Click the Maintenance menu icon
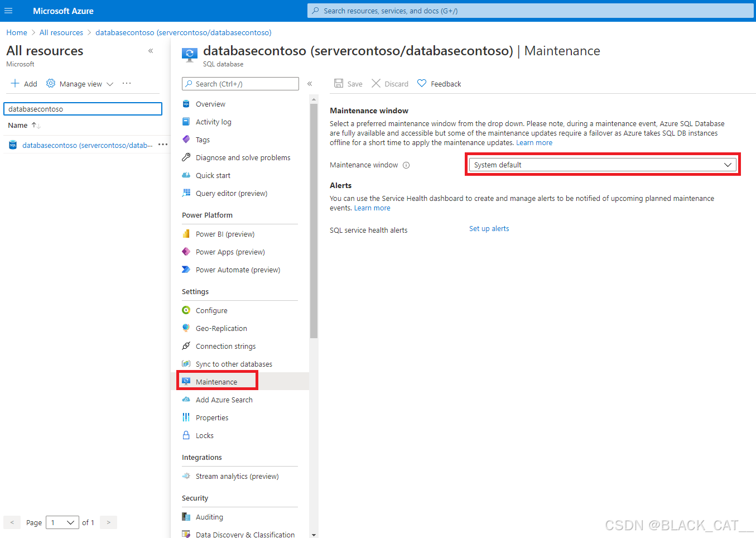 [186, 382]
